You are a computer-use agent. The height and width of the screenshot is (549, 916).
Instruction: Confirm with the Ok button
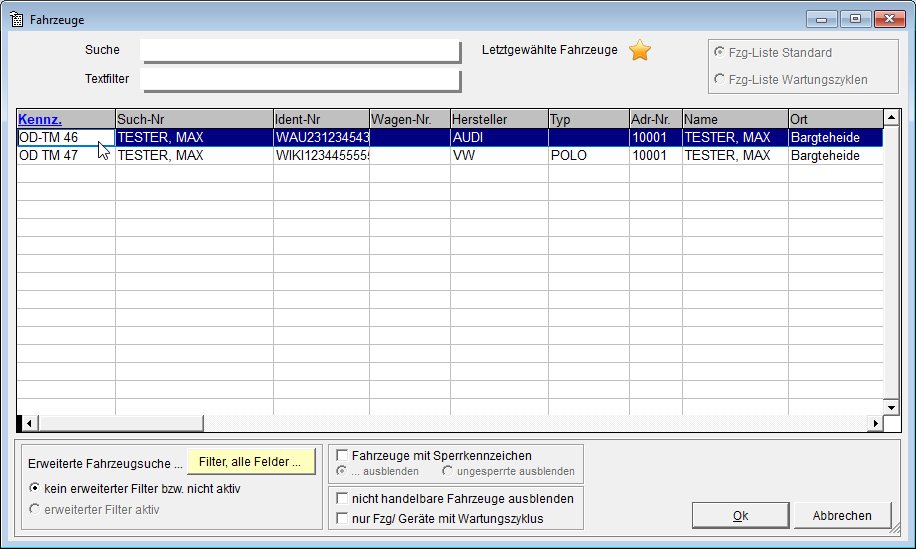coord(740,516)
